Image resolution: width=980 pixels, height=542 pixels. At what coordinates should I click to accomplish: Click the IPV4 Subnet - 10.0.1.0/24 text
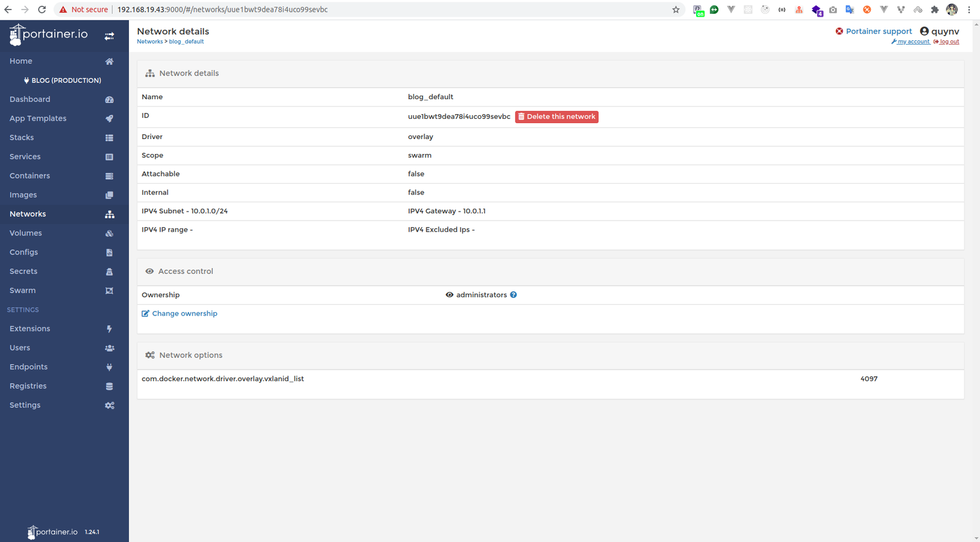click(185, 211)
